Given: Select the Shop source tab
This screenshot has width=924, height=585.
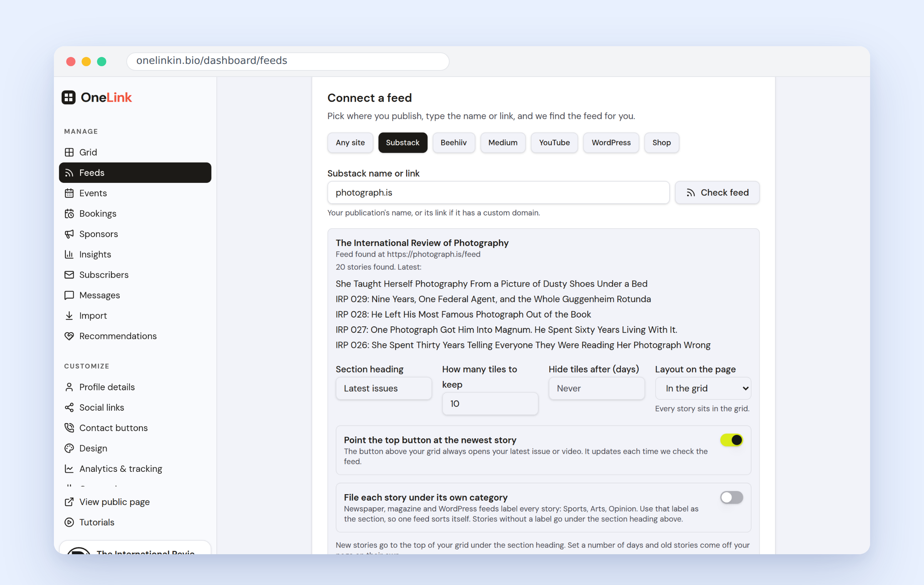Looking at the screenshot, I should (661, 143).
